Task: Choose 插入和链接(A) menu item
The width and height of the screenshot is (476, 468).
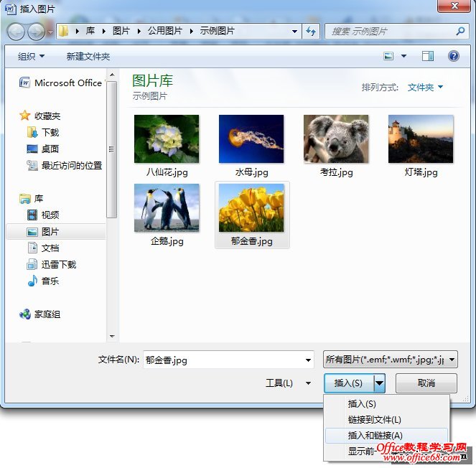Action: click(386, 436)
